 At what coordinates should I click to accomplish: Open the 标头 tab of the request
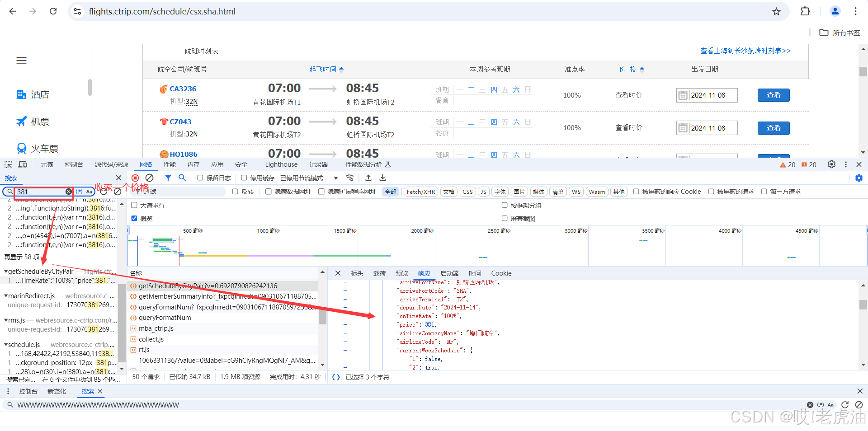(357, 273)
